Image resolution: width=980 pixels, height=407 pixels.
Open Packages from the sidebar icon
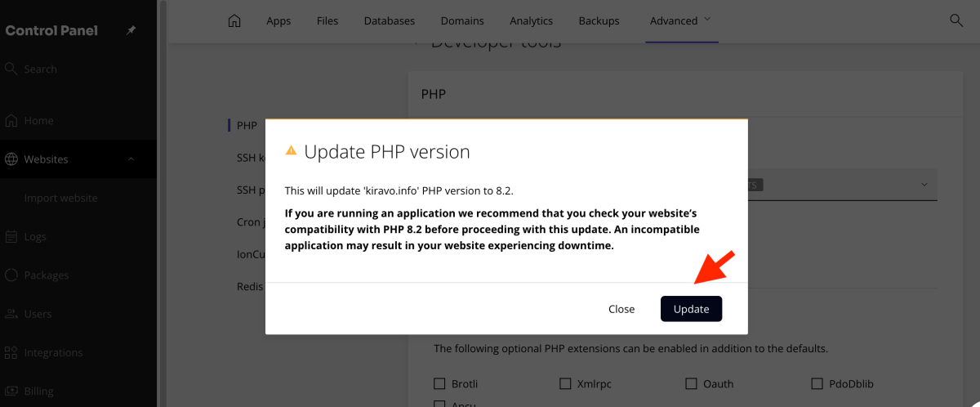[11, 275]
